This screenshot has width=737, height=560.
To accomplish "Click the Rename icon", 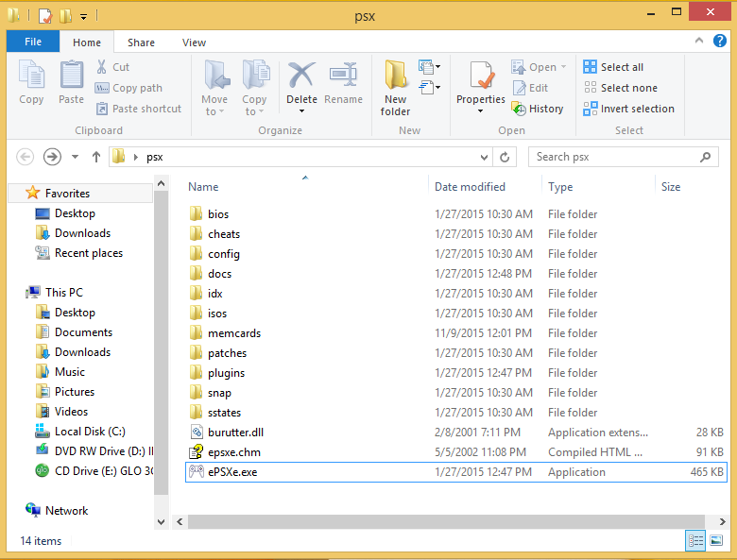I will 343,75.
